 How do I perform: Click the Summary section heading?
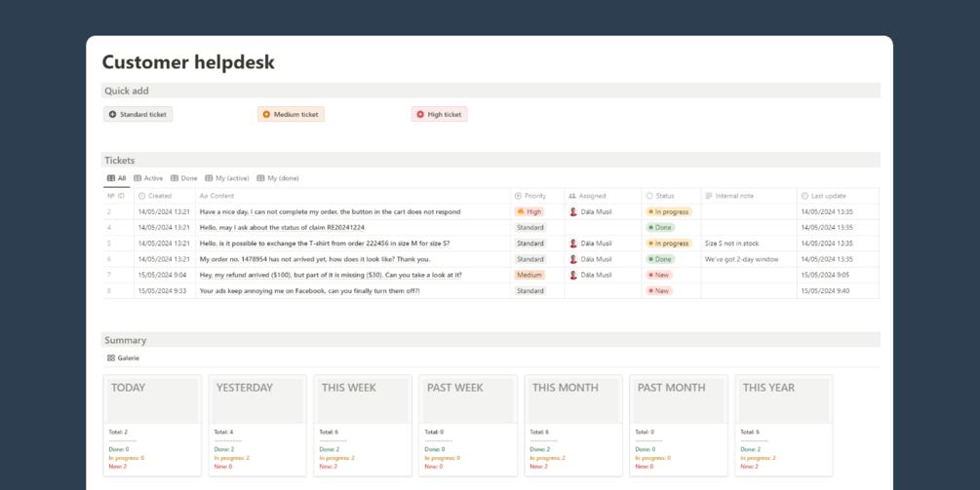[x=125, y=340]
